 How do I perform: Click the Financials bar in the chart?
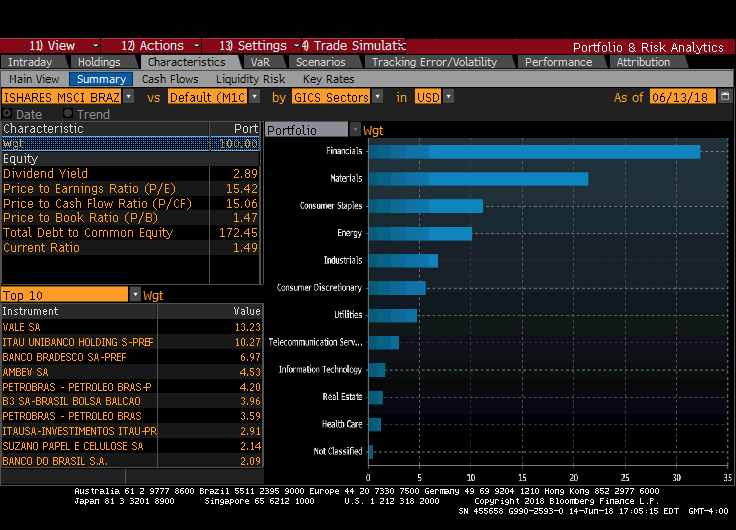pyautogui.click(x=534, y=151)
